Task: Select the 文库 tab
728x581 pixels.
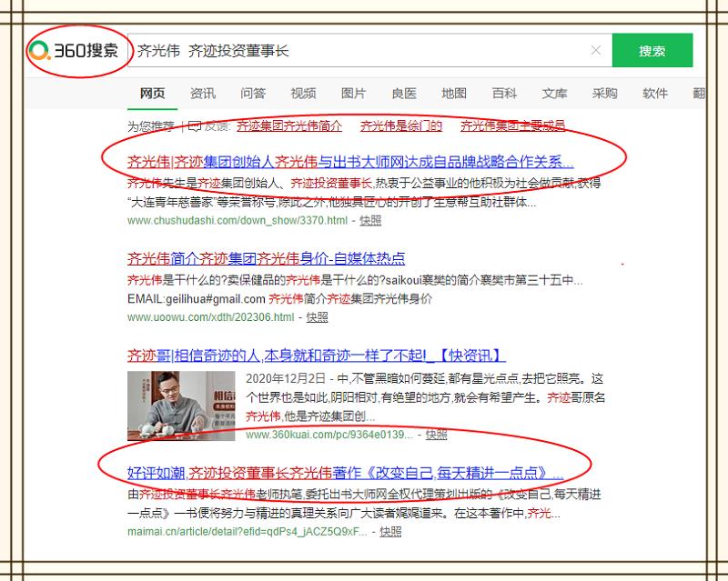Action: pyautogui.click(x=554, y=94)
